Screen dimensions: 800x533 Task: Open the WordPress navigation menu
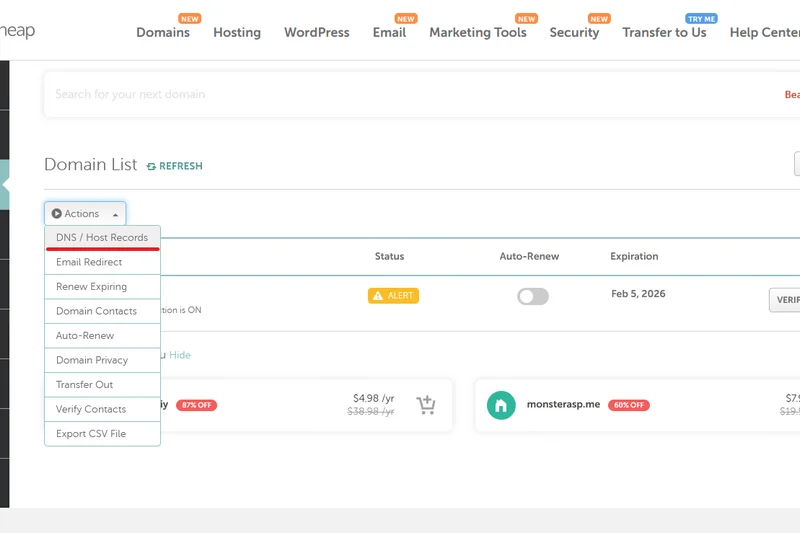[x=316, y=32]
